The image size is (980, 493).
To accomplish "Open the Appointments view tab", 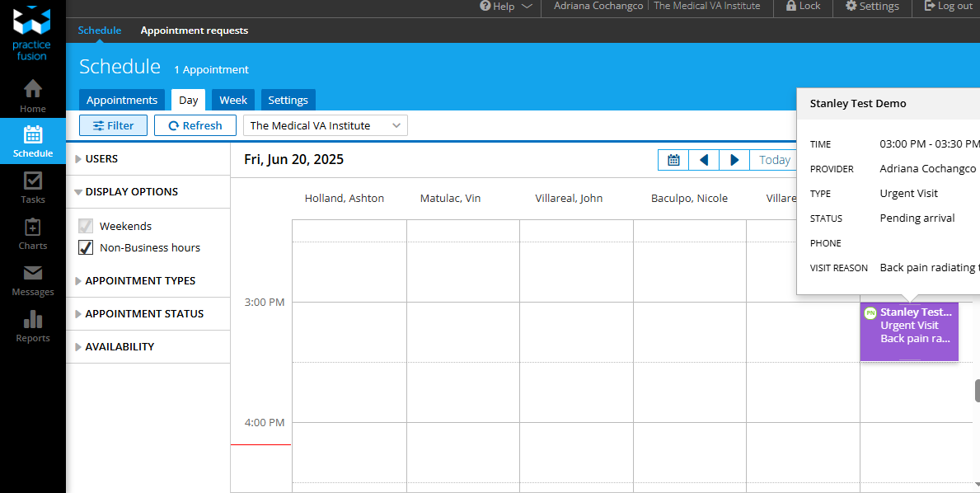I will click(122, 100).
